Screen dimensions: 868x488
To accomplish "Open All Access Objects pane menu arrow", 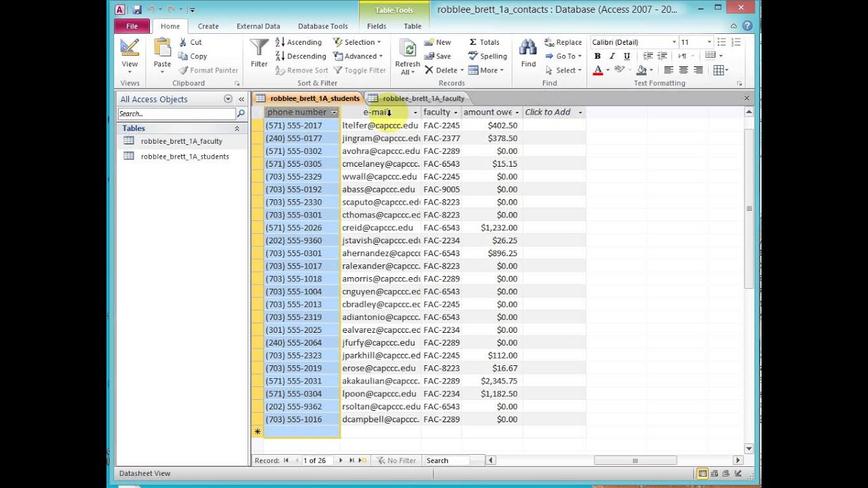I will click(x=228, y=99).
